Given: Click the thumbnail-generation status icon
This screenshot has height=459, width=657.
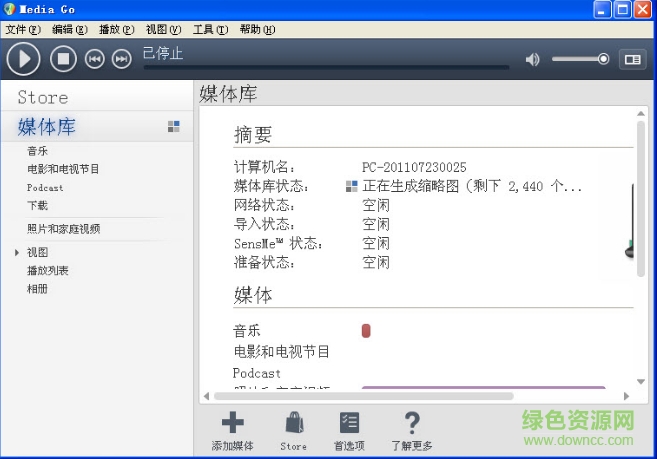Looking at the screenshot, I should tap(352, 186).
